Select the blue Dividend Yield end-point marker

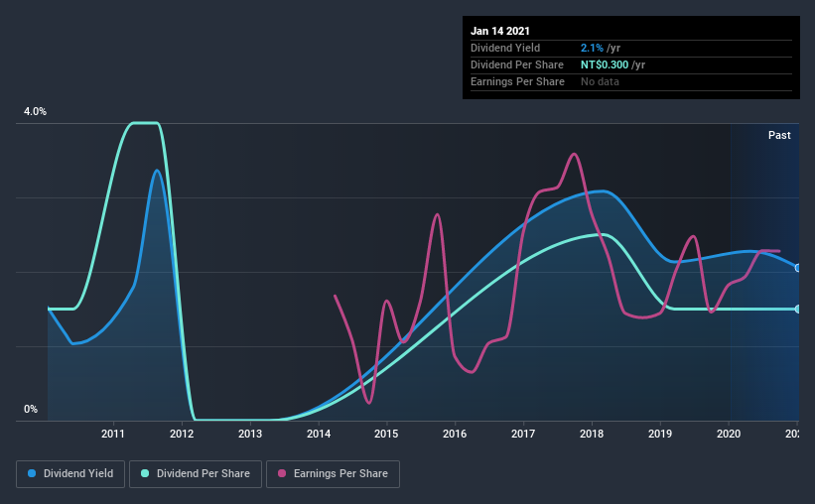(x=798, y=268)
